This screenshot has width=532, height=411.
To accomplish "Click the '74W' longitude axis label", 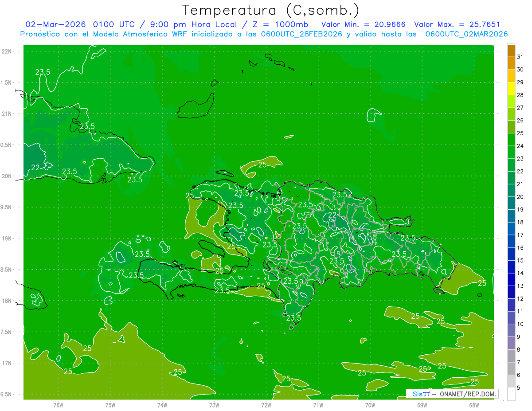I will pyautogui.click(x=162, y=405).
